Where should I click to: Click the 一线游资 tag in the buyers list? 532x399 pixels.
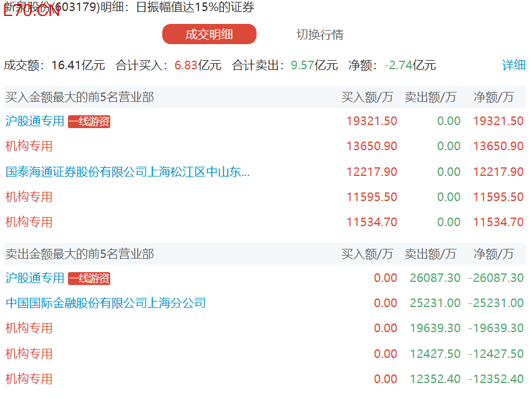tap(89, 122)
